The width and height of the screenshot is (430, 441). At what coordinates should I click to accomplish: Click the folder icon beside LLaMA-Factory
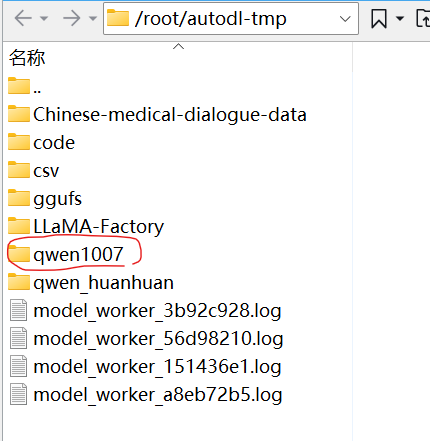(x=19, y=226)
